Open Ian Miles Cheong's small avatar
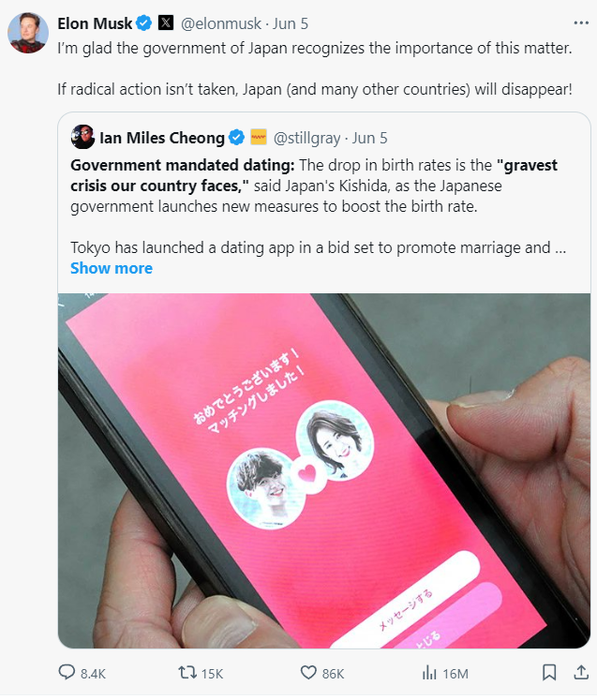This screenshot has width=597, height=700. pos(82,137)
